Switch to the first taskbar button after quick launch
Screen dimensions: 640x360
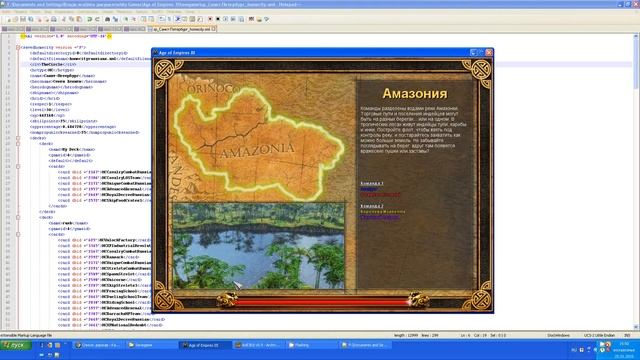click(98, 345)
